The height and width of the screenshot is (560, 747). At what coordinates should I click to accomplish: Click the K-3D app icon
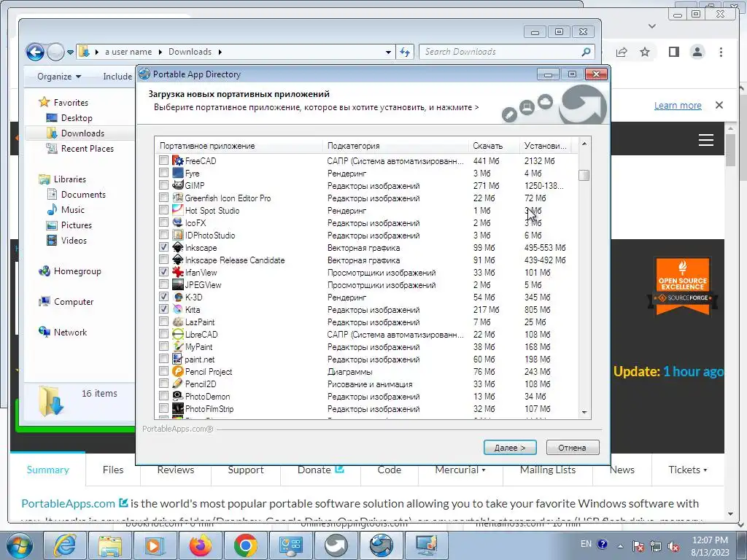point(178,297)
